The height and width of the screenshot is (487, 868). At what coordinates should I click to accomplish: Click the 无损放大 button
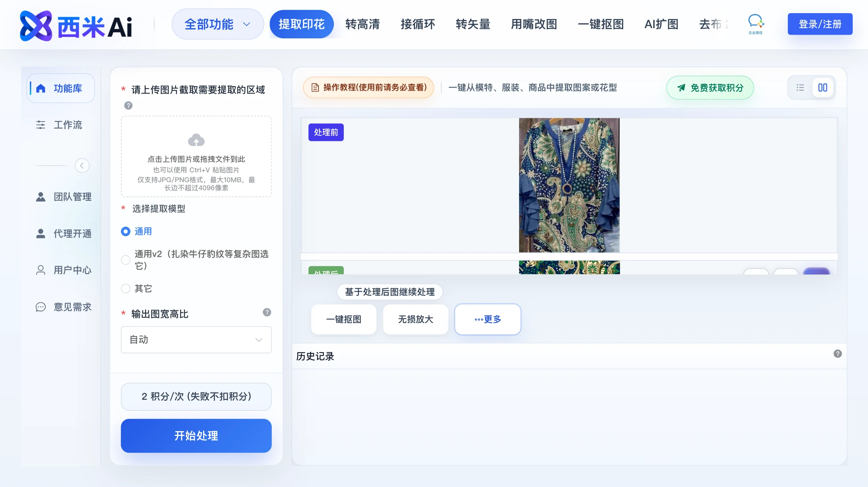coord(416,319)
